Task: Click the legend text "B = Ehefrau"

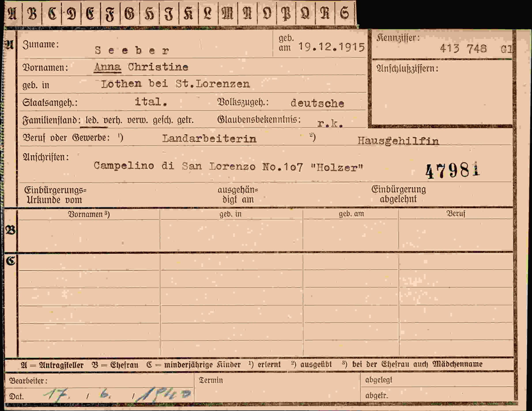Action: [115, 365]
